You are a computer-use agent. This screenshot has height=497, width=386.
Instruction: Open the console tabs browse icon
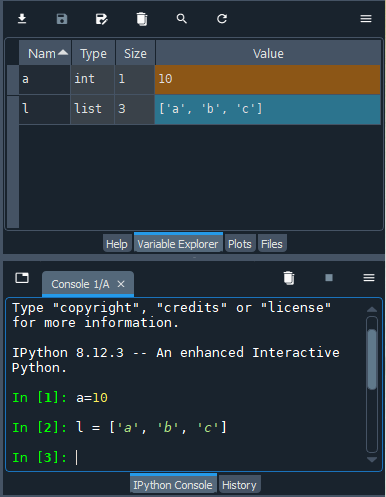tap(22, 278)
